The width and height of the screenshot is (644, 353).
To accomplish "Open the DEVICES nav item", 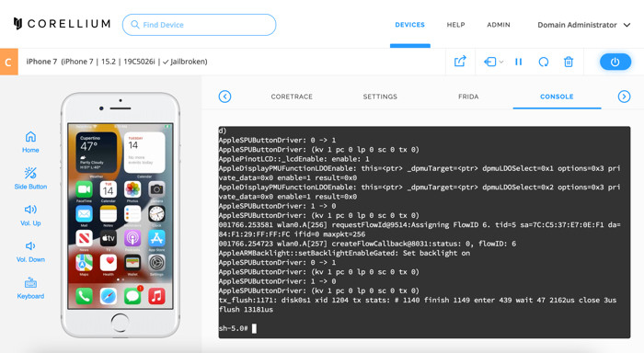I will point(410,25).
